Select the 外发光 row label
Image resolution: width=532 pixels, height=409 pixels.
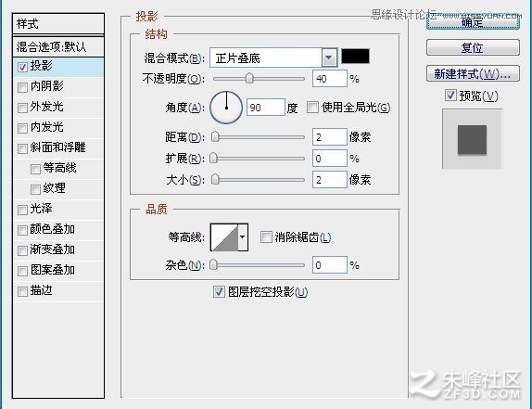coord(47,107)
